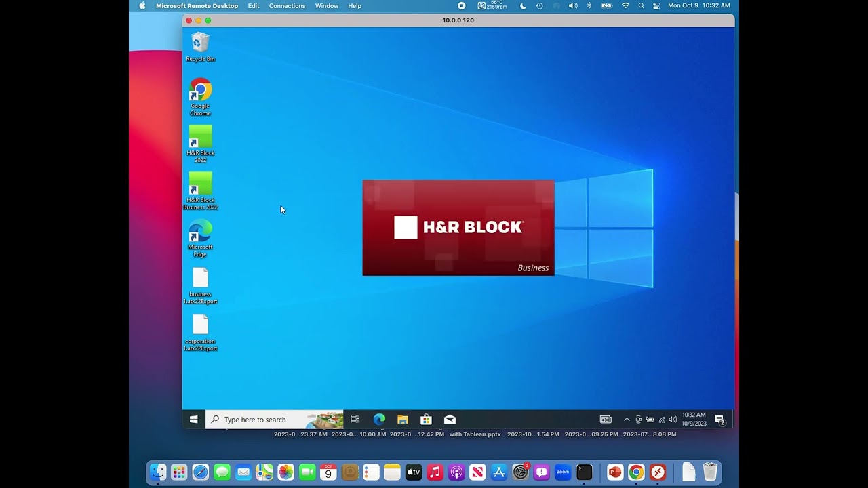Screen dimensions: 868x488
Task: Open System Preferences in the Dock
Action: [520, 472]
